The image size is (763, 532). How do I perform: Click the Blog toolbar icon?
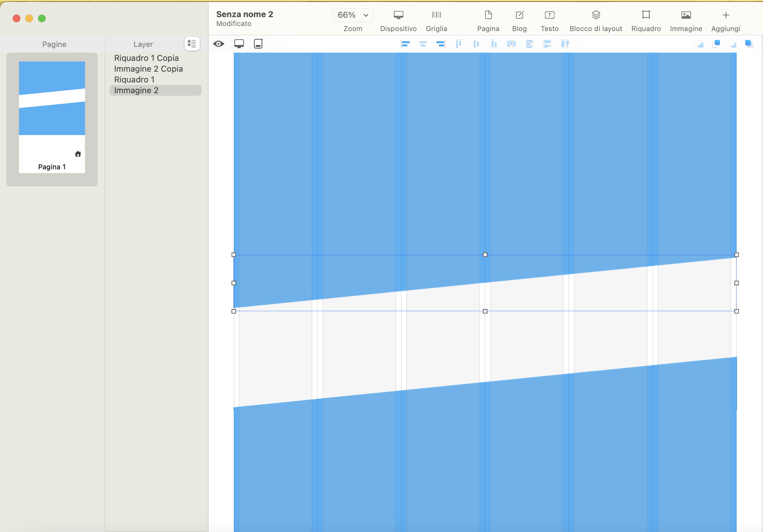tap(519, 21)
